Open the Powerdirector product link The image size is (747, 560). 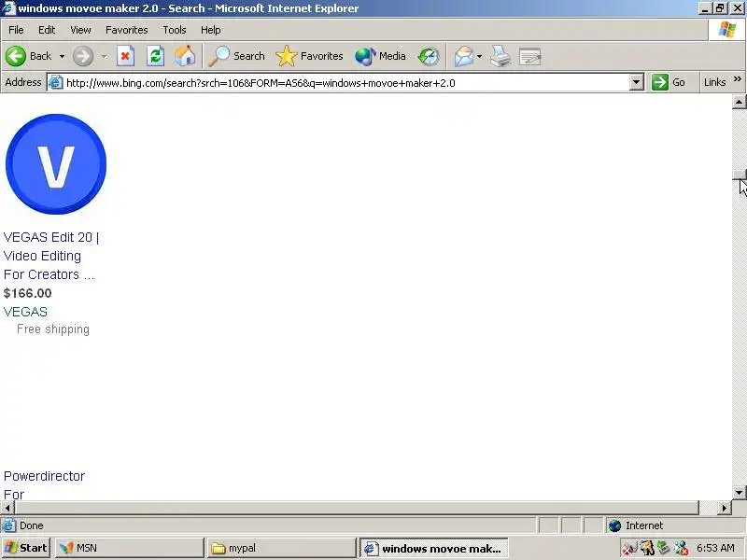(44, 484)
